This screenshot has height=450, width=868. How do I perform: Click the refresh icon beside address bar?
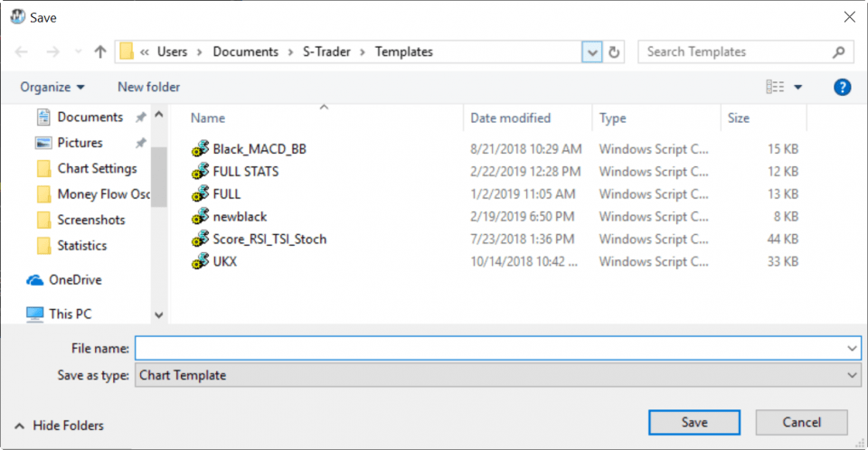614,52
